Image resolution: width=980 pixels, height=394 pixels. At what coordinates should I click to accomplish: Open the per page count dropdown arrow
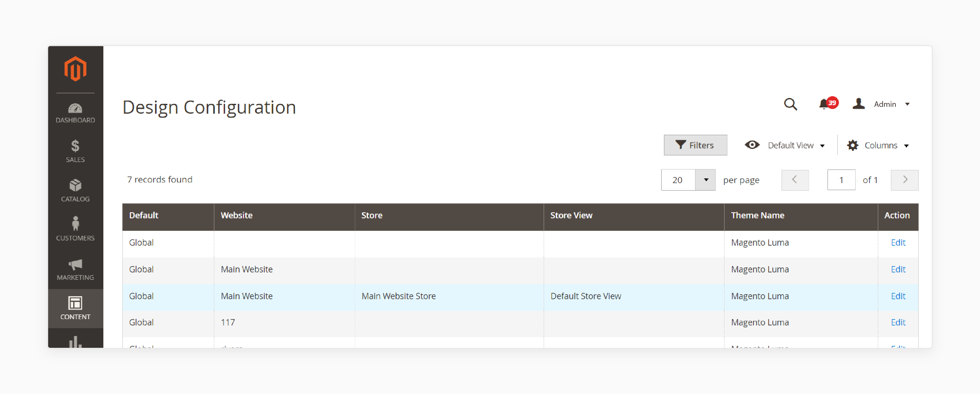pyautogui.click(x=705, y=180)
